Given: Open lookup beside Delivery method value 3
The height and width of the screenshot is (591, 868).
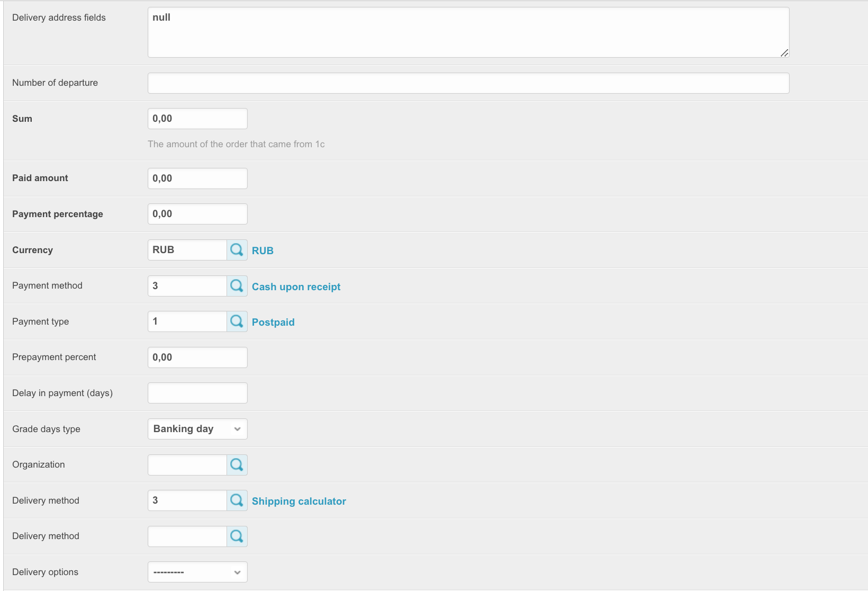Looking at the screenshot, I should point(237,500).
